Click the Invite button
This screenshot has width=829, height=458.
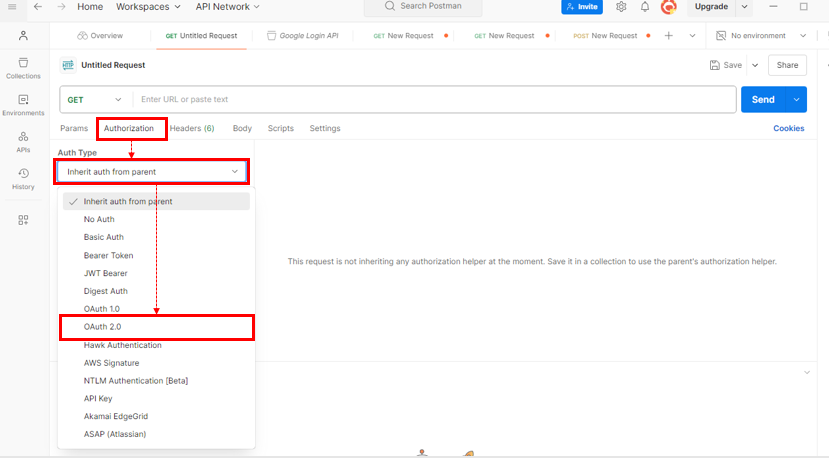(x=582, y=7)
